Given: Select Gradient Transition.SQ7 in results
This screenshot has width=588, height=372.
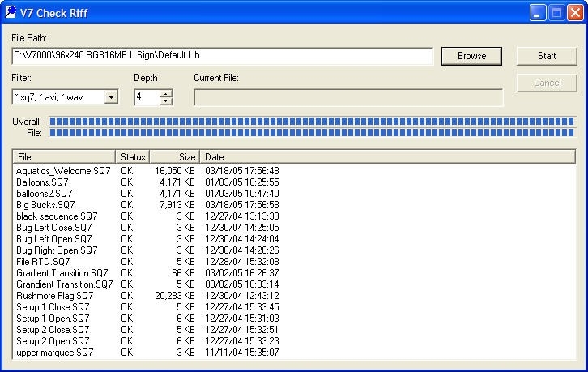Looking at the screenshot, I should [62, 273].
